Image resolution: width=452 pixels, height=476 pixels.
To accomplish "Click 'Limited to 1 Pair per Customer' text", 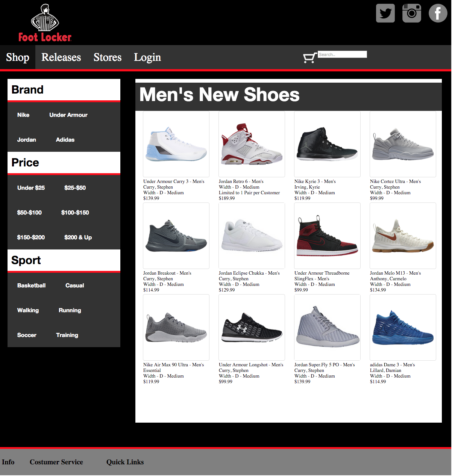I will point(249,193).
